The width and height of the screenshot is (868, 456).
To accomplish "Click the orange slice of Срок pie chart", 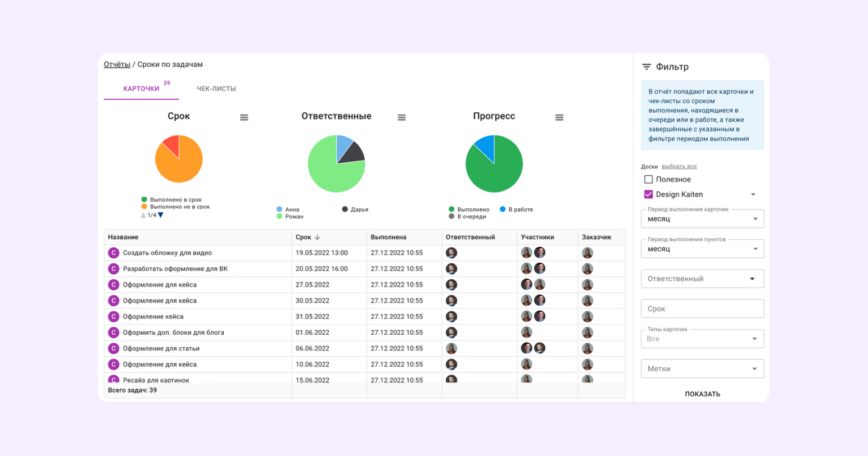I will (x=180, y=166).
